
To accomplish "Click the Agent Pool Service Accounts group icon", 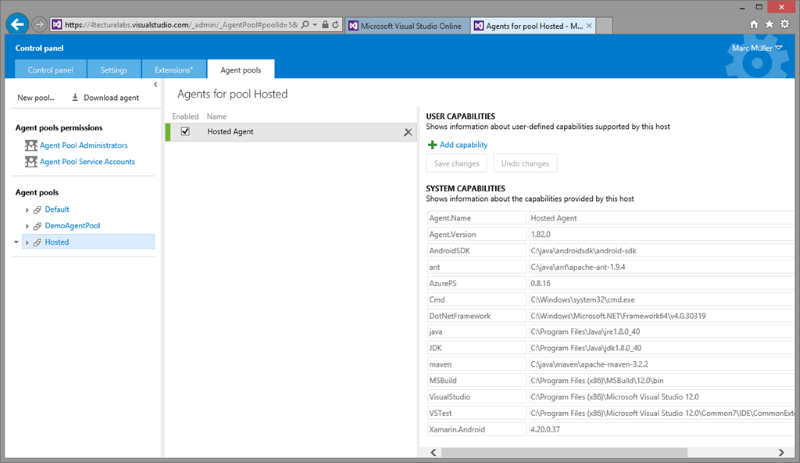I will point(31,161).
